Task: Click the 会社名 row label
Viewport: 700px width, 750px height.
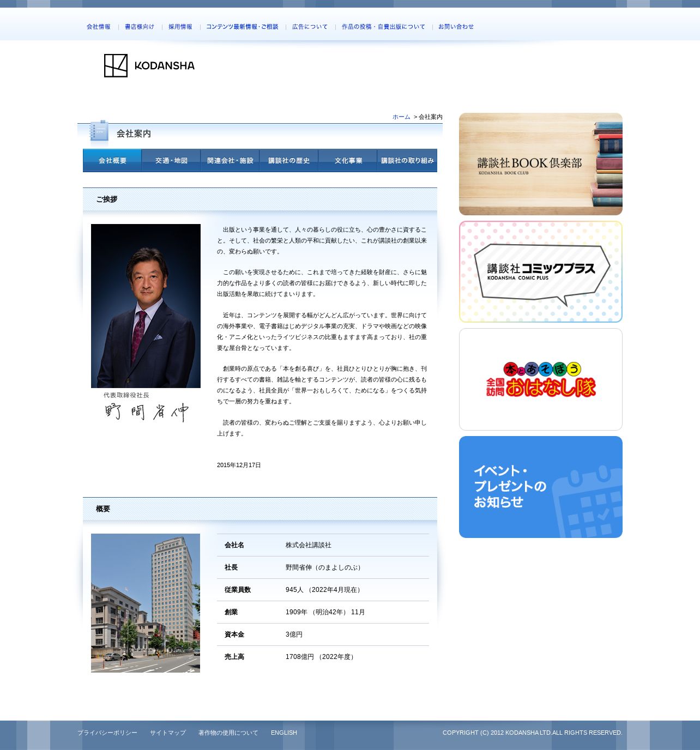Action: tap(234, 546)
